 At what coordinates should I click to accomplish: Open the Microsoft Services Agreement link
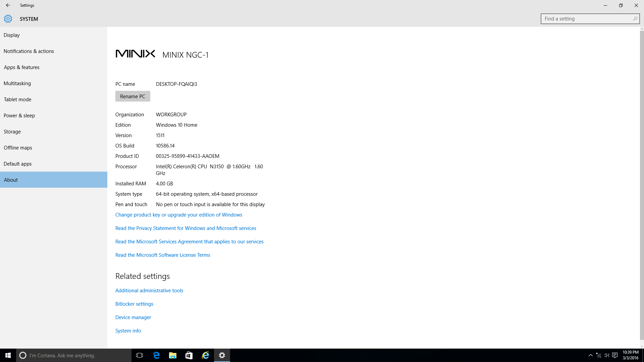click(190, 242)
